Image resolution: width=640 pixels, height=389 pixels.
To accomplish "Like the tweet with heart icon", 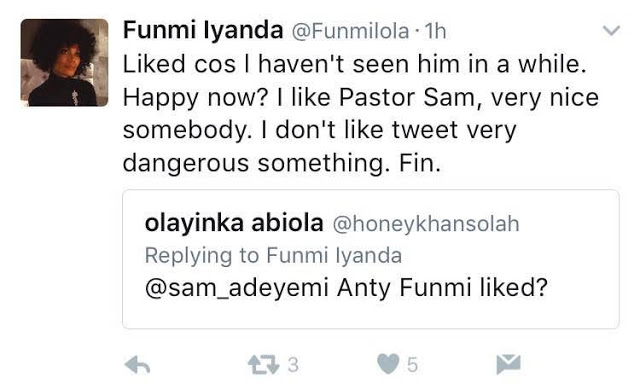I will 388,364.
